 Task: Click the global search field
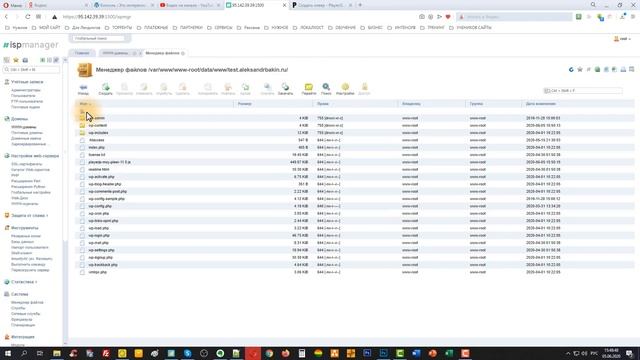point(99,38)
